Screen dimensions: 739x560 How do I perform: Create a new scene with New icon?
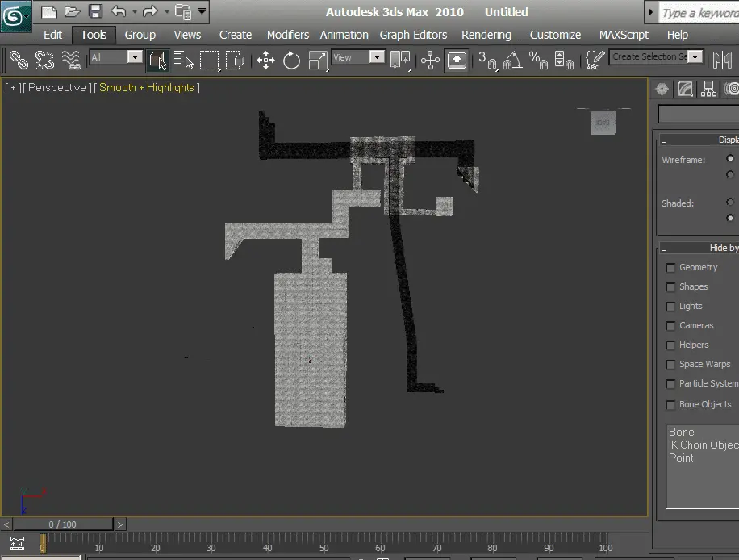(48, 11)
